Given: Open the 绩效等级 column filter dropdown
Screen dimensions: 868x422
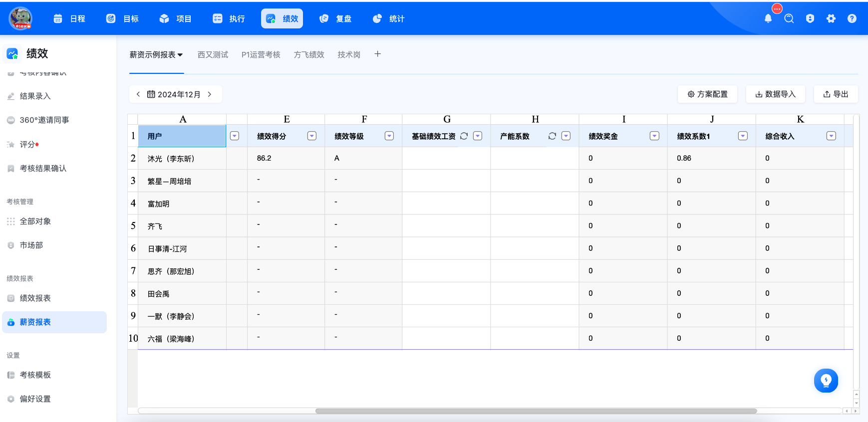Looking at the screenshot, I should click(389, 136).
